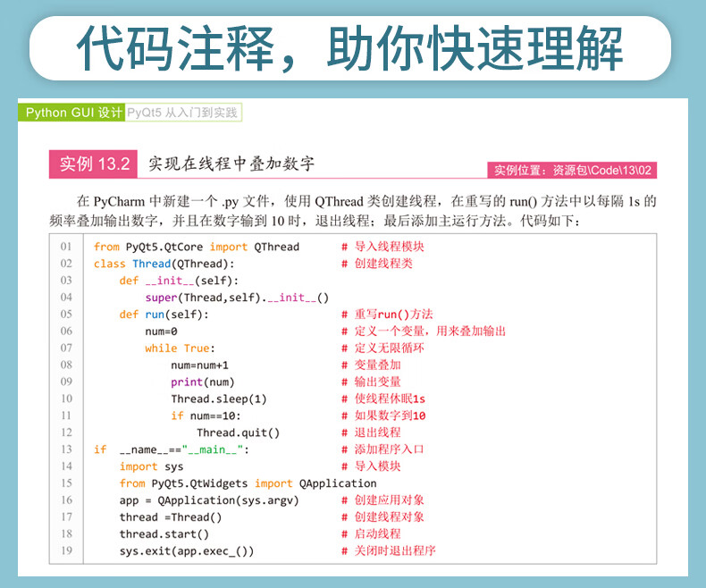Image resolution: width=706 pixels, height=588 pixels.
Task: Click the while True: code line
Action: pos(181,348)
